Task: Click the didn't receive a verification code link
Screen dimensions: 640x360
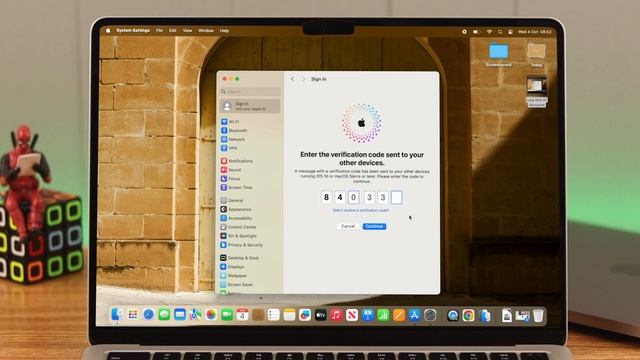Action: pyautogui.click(x=361, y=210)
